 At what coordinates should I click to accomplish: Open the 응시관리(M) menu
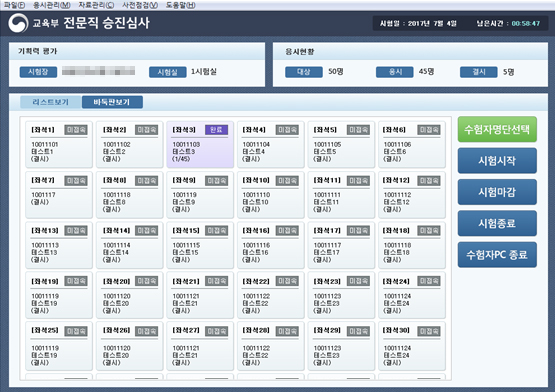(x=52, y=5)
